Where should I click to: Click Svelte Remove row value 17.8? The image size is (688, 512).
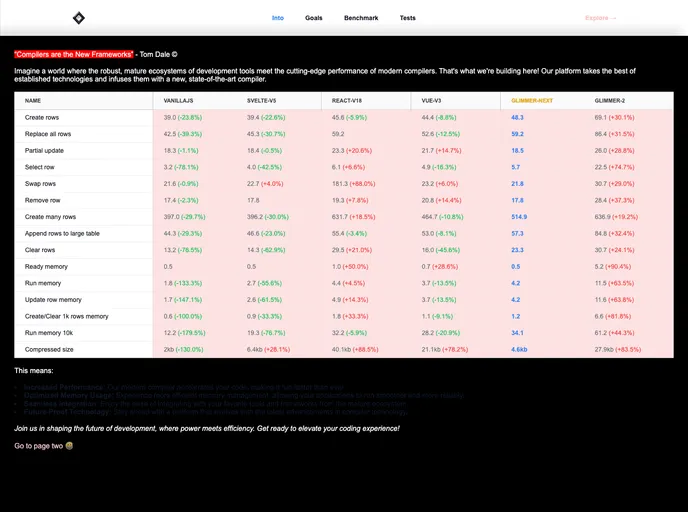253,201
